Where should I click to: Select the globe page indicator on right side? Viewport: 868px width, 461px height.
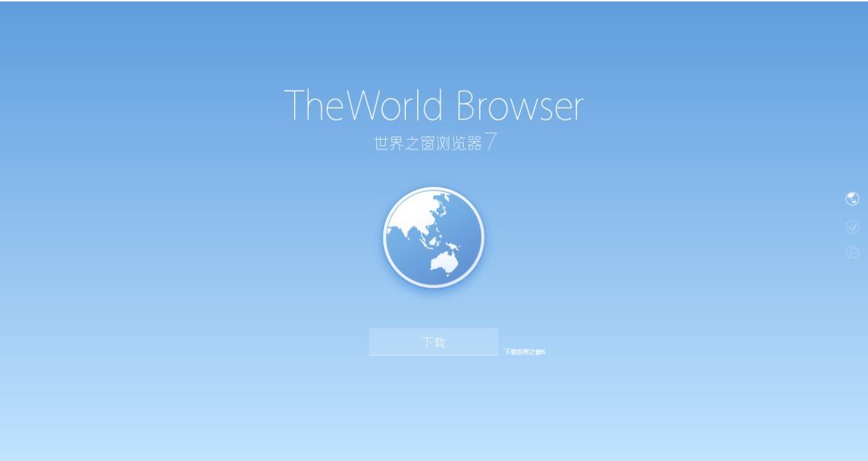click(x=852, y=199)
